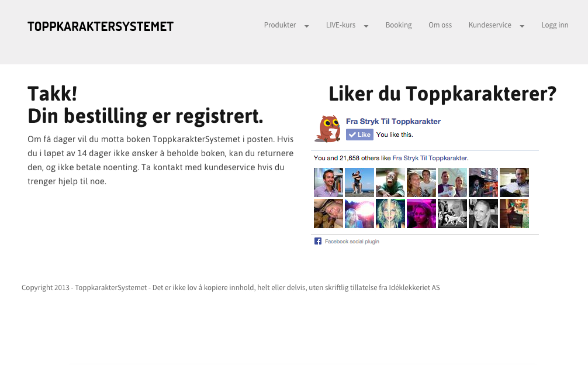Click the TOPPKARAKTERSYSTEMET site logo
588x365 pixels.
tap(101, 26)
